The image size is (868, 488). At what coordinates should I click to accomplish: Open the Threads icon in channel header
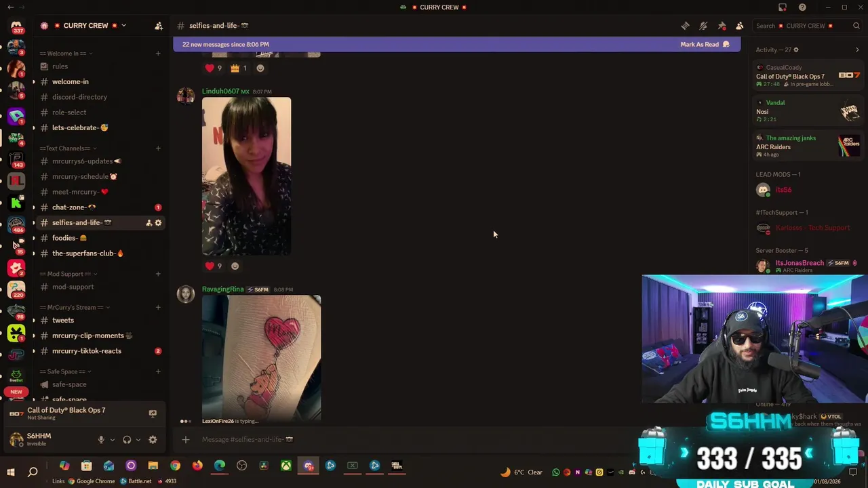(x=685, y=26)
